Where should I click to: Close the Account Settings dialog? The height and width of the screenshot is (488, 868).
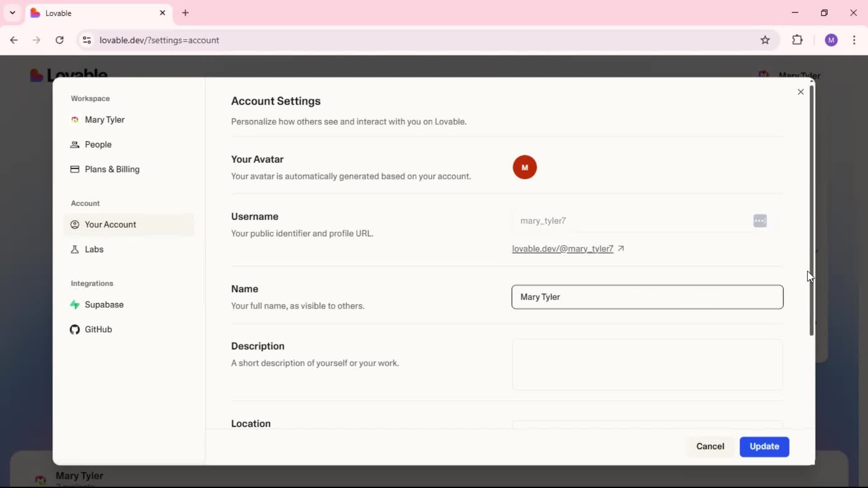coord(801,92)
